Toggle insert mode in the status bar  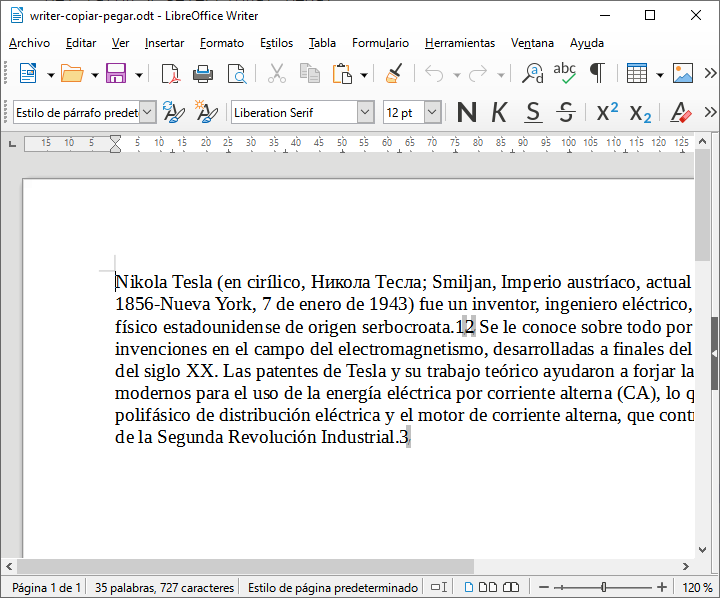(439, 587)
